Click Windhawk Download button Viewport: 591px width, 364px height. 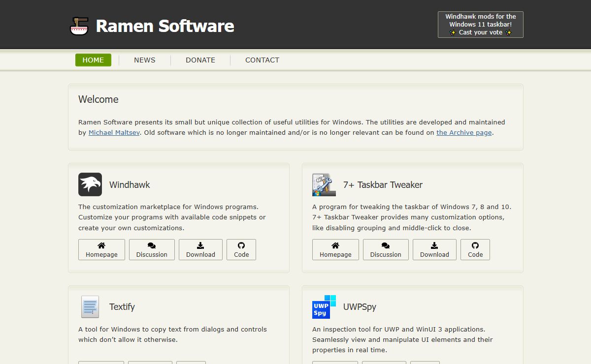200,250
